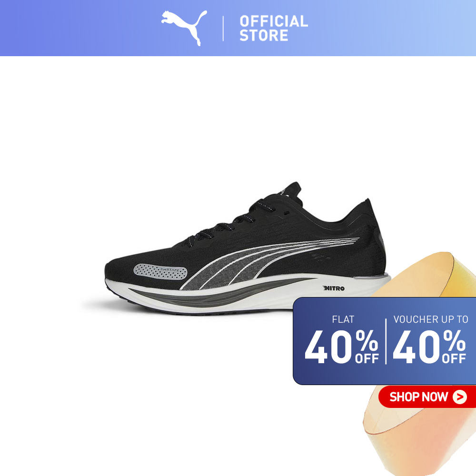Click the black running shoe product image
Viewport: 476px width, 476px height.
[x=248, y=249]
